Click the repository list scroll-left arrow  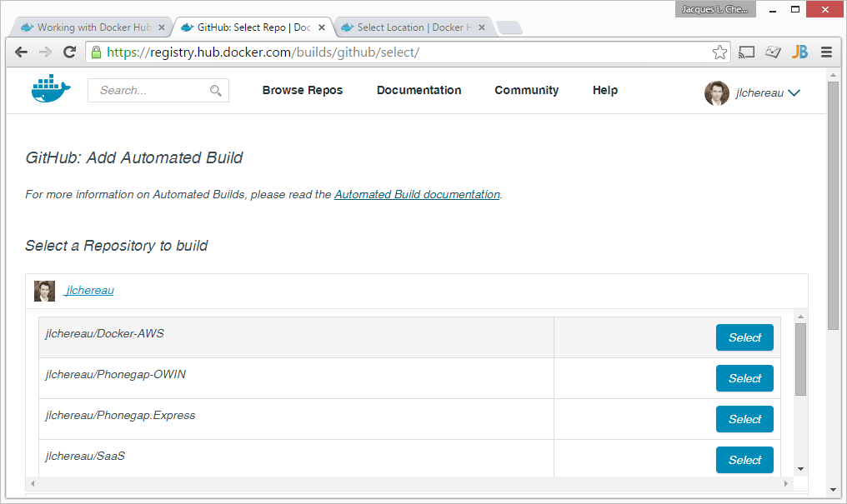click(33, 483)
